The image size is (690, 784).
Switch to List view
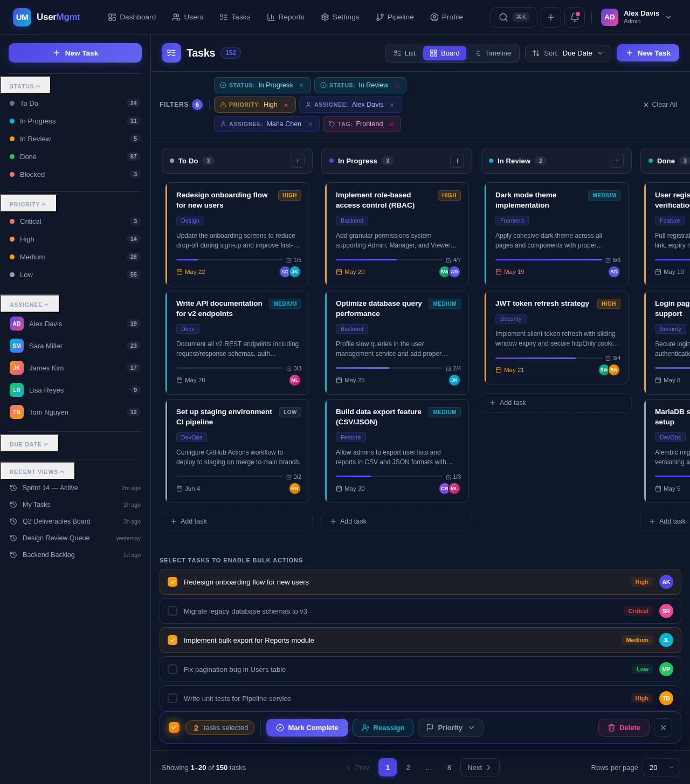point(405,53)
